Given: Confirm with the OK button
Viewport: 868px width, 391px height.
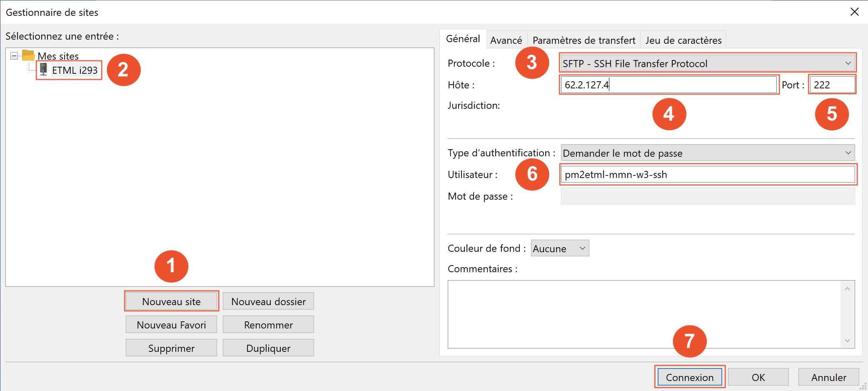Looking at the screenshot, I should point(758,377).
